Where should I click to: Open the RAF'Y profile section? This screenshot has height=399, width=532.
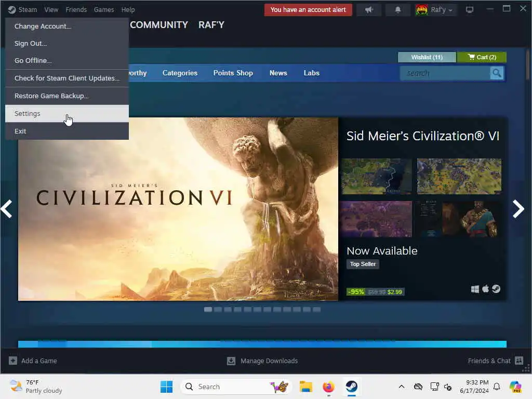point(211,25)
